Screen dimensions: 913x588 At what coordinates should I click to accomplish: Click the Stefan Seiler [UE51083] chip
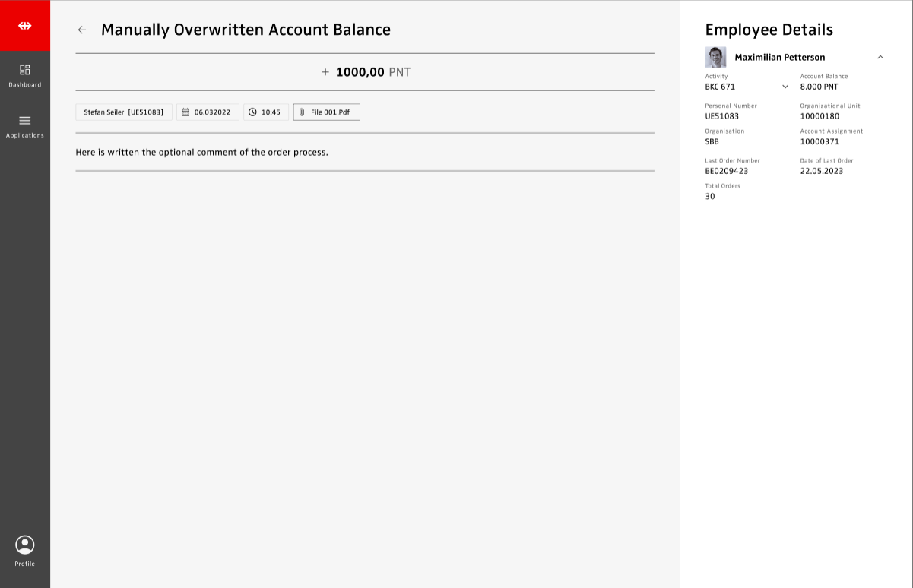pos(124,112)
